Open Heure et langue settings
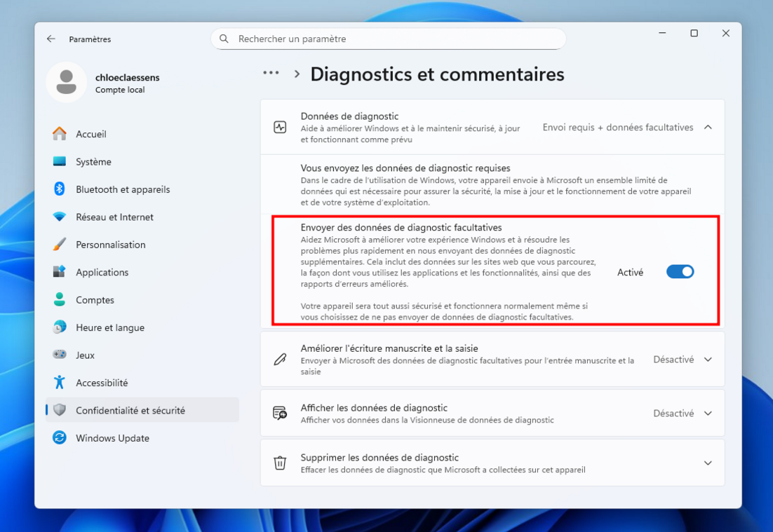773x532 pixels. (x=110, y=327)
